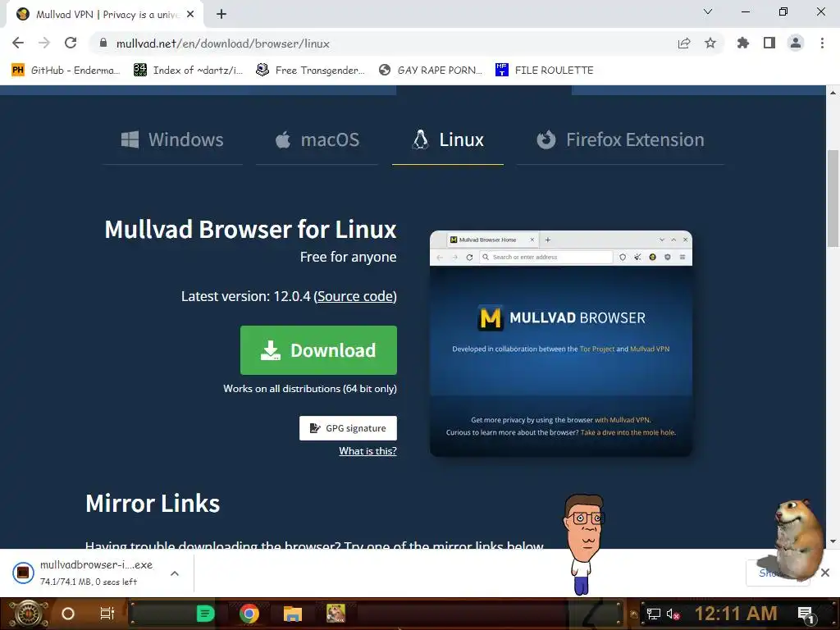Open File Explorer from the taskbar
This screenshot has width=840, height=630.
click(293, 614)
